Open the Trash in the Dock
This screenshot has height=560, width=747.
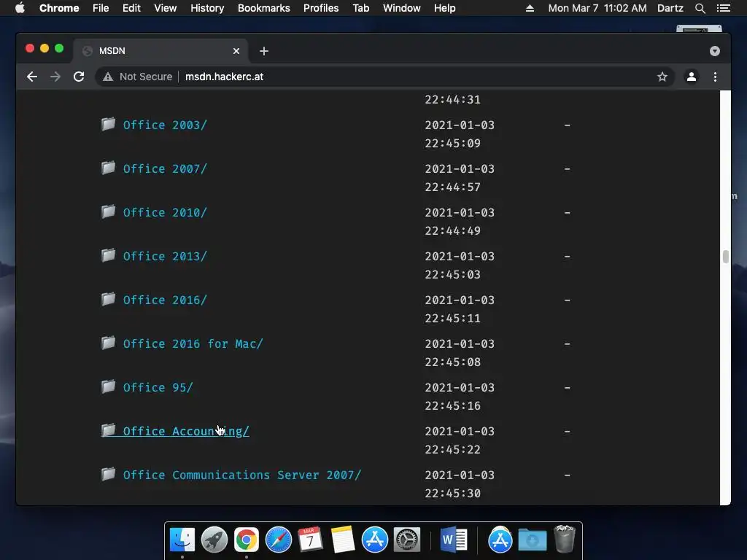point(565,539)
